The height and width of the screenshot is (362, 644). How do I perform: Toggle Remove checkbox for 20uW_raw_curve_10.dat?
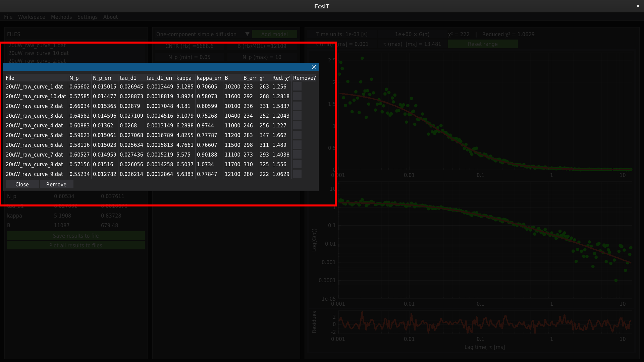point(297,97)
